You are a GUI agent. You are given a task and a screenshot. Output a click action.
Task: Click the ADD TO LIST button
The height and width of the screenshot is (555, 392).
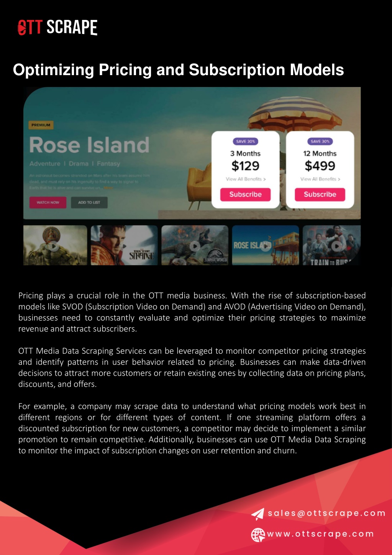coord(89,202)
